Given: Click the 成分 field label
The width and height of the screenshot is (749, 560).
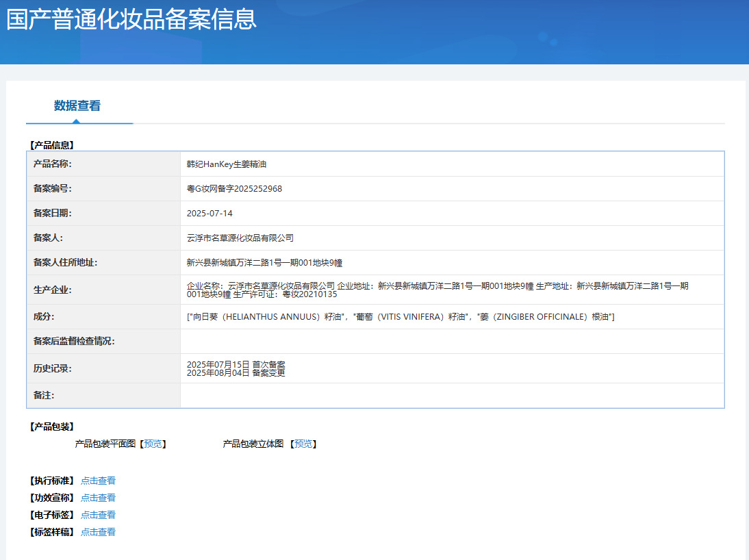Looking at the screenshot, I should tap(43, 316).
